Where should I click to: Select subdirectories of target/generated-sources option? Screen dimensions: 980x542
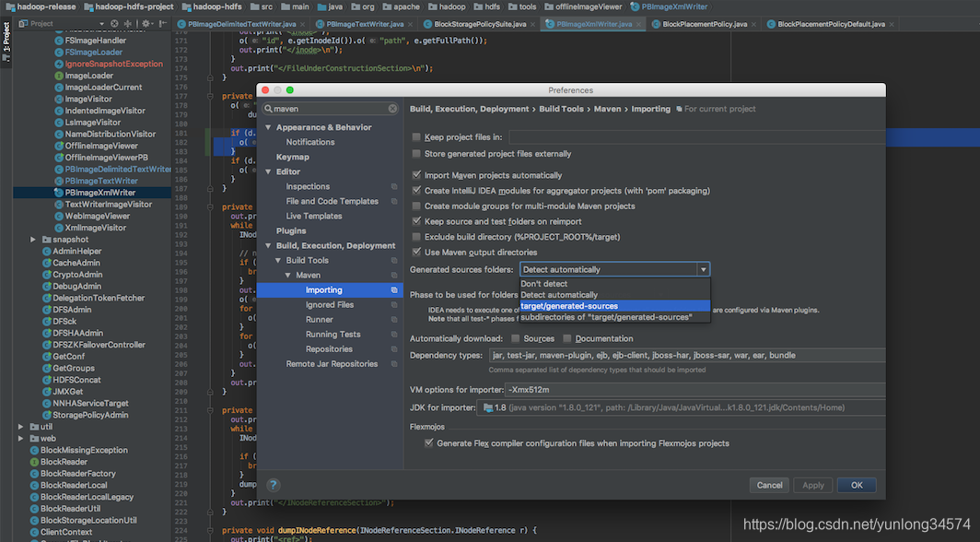click(615, 318)
